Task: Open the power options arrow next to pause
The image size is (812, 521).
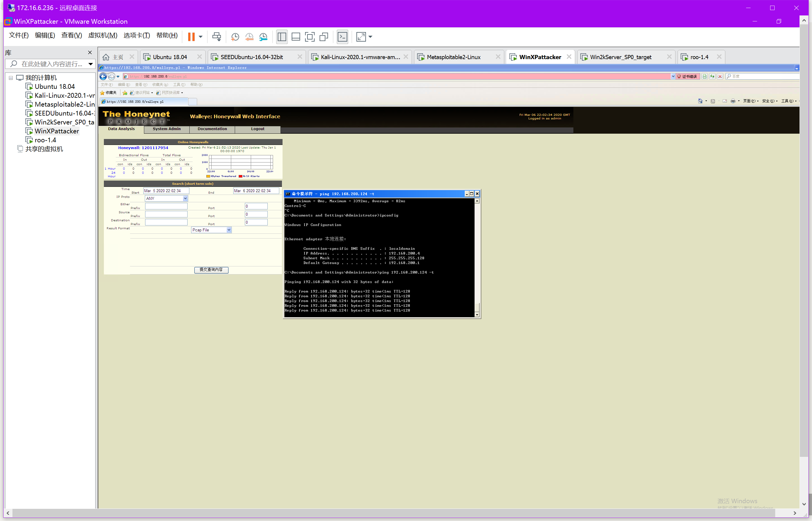Action: pos(200,37)
